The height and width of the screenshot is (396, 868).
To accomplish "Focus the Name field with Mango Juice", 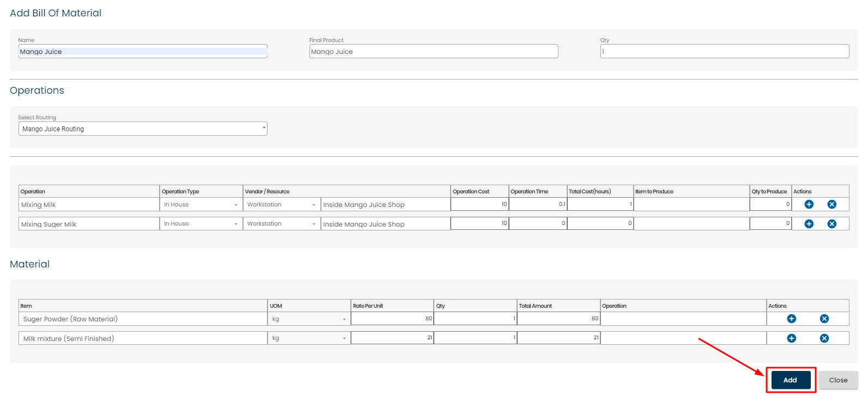I will point(143,51).
